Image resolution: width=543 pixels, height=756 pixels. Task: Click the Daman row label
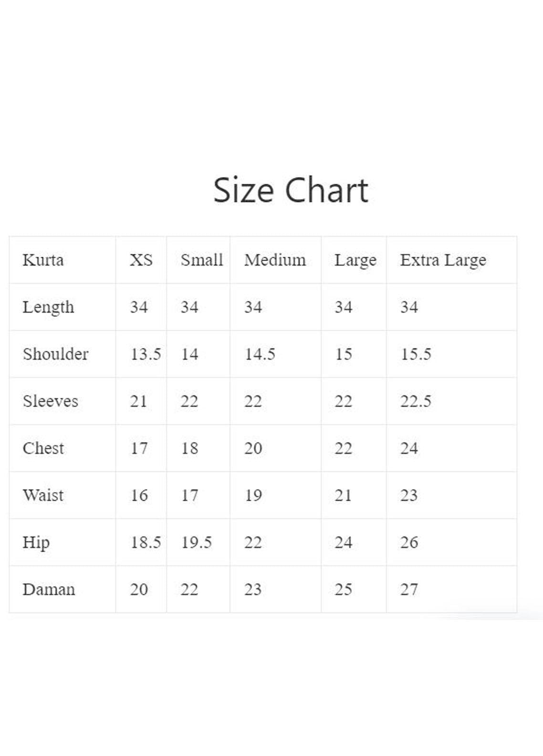tap(49, 589)
